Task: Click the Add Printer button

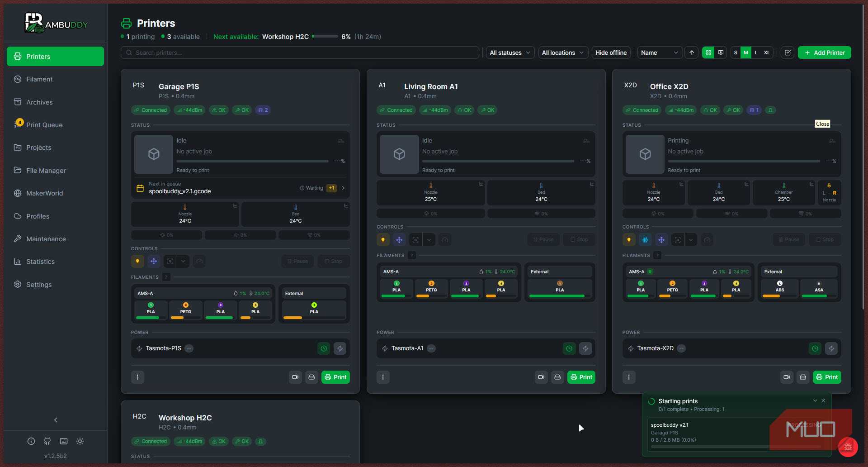Action: coord(824,52)
